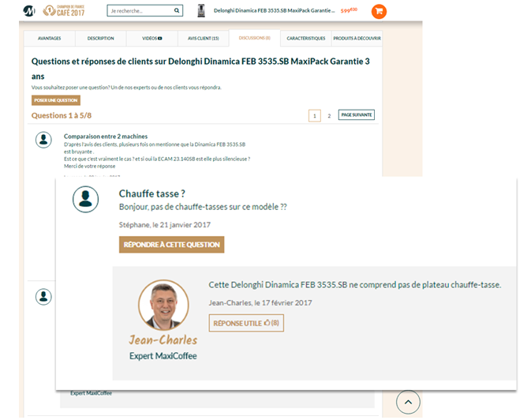This screenshot has height=420, width=531.
Task: Click the 599 price in header
Action: [349, 10]
